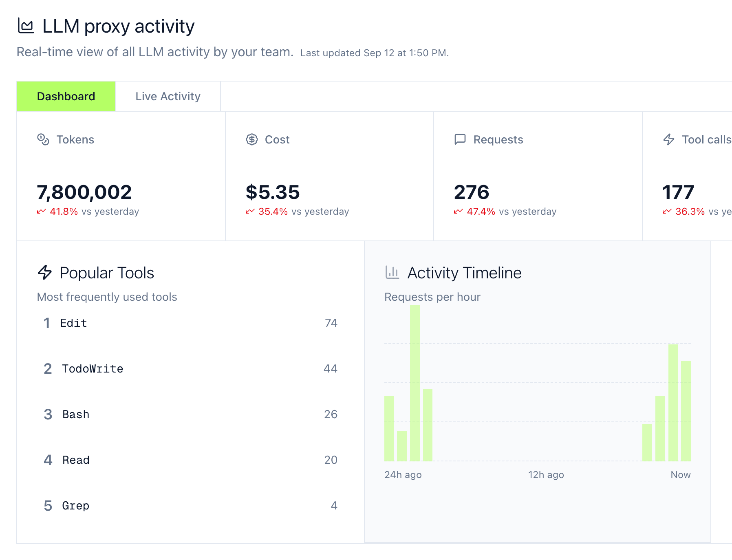The height and width of the screenshot is (560, 732).
Task: Select the Bash tool row
Action: tap(75, 414)
